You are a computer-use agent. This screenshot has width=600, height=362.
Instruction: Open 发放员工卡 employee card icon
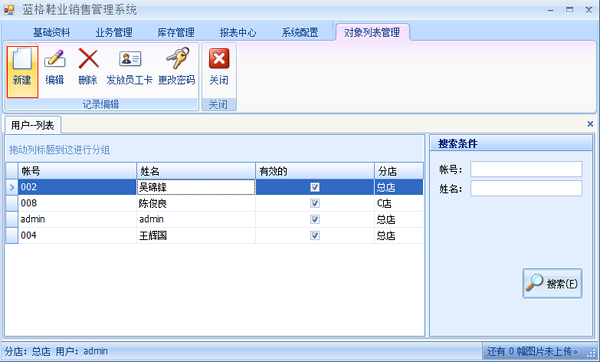pyautogui.click(x=130, y=59)
